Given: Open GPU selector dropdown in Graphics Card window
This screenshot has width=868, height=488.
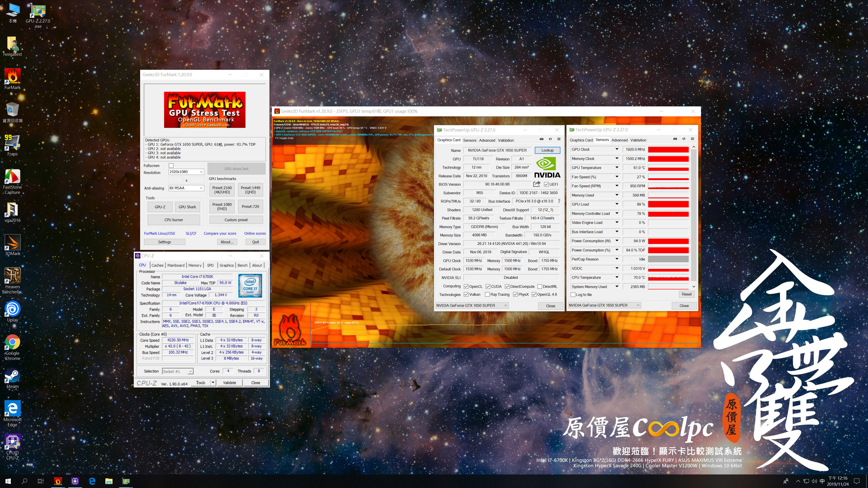Looking at the screenshot, I should pyautogui.click(x=472, y=305).
